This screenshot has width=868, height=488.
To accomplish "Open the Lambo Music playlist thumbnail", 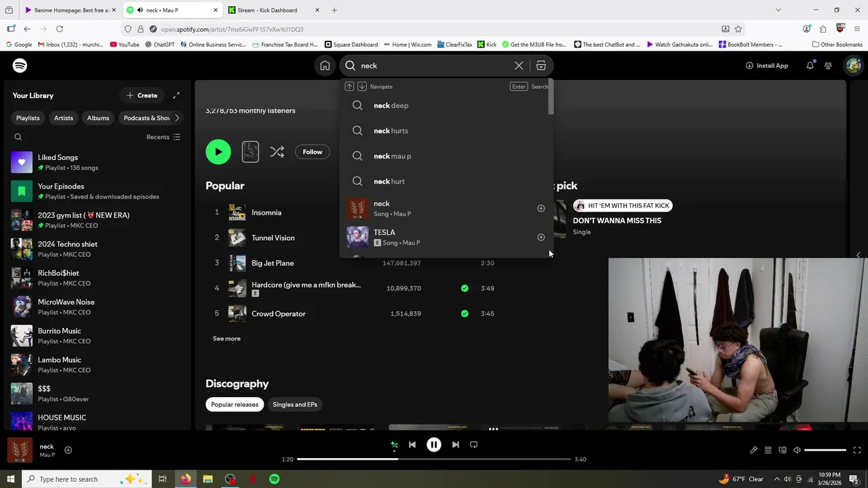I will (22, 365).
